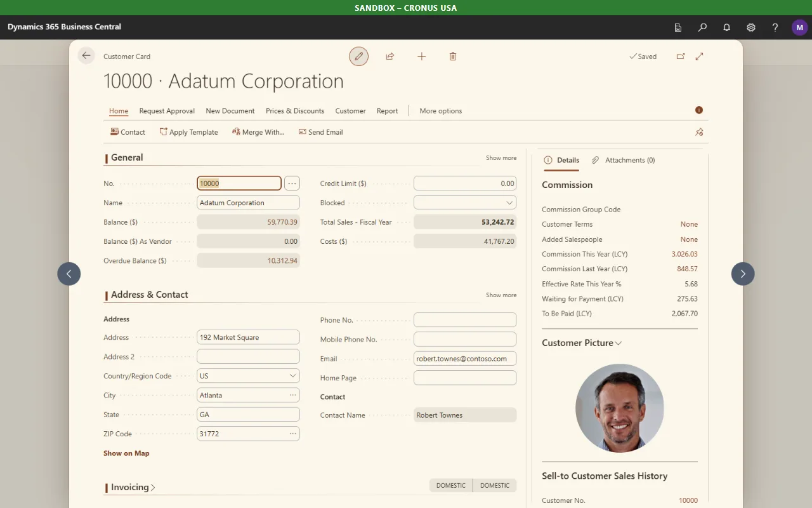Go to previous record with left arrow
812x508 pixels.
pyautogui.click(x=69, y=274)
